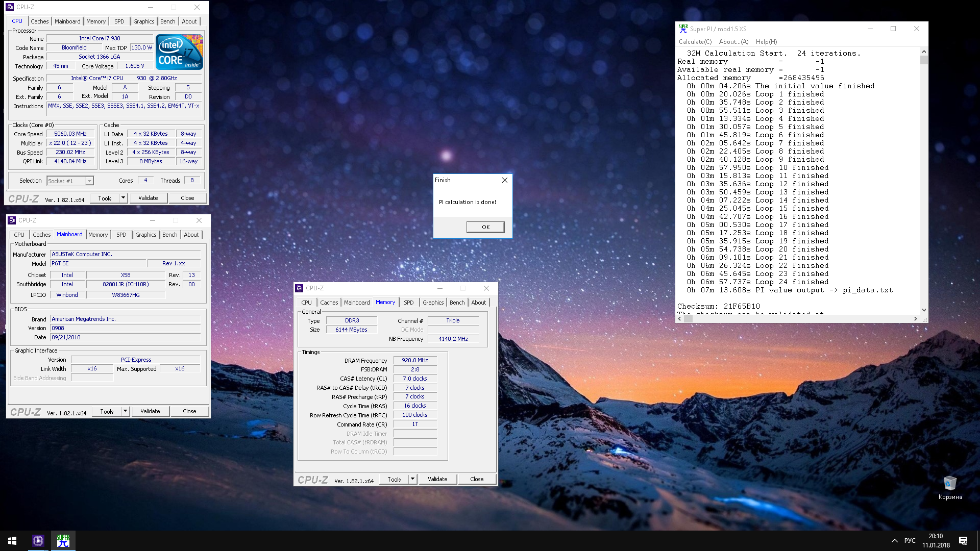Click Super PI horizontal scrollbar left arrow
This screenshot has height=551, width=980.
coord(679,318)
